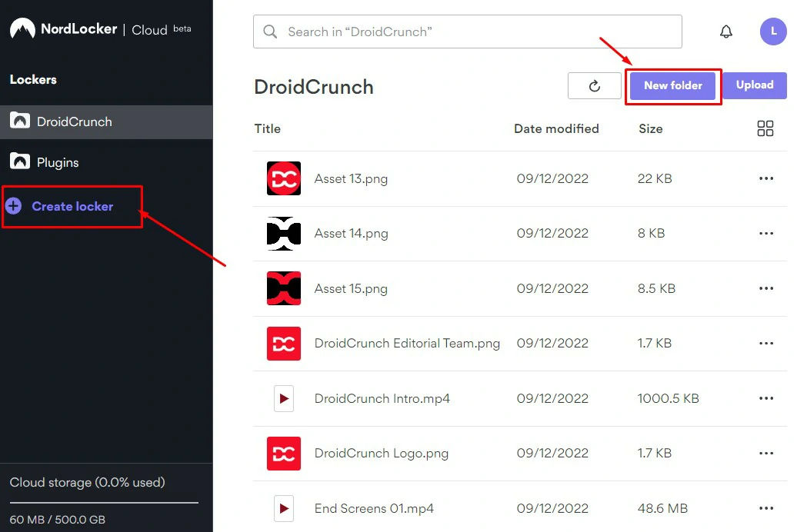Viewport: 797px width, 532px height.
Task: Open more options for DroidCrunch Logo.png
Action: coord(766,453)
